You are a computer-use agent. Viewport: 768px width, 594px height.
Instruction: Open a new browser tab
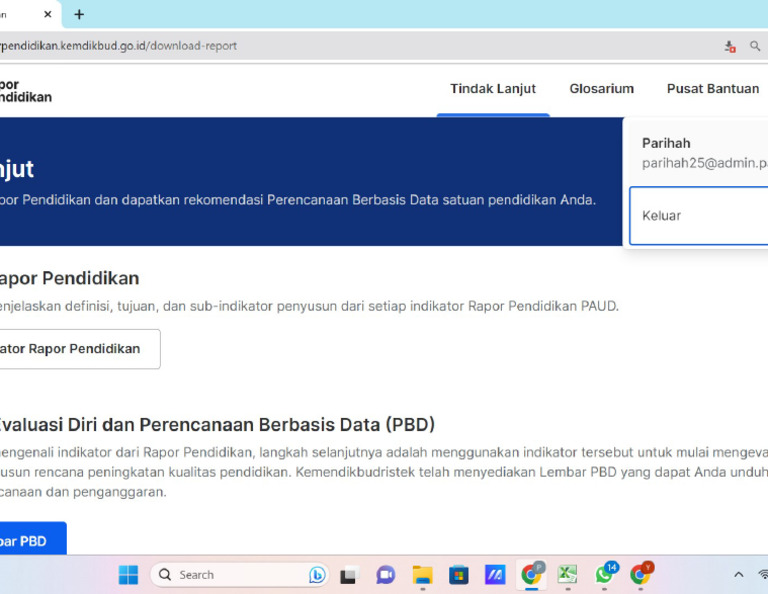(x=79, y=15)
